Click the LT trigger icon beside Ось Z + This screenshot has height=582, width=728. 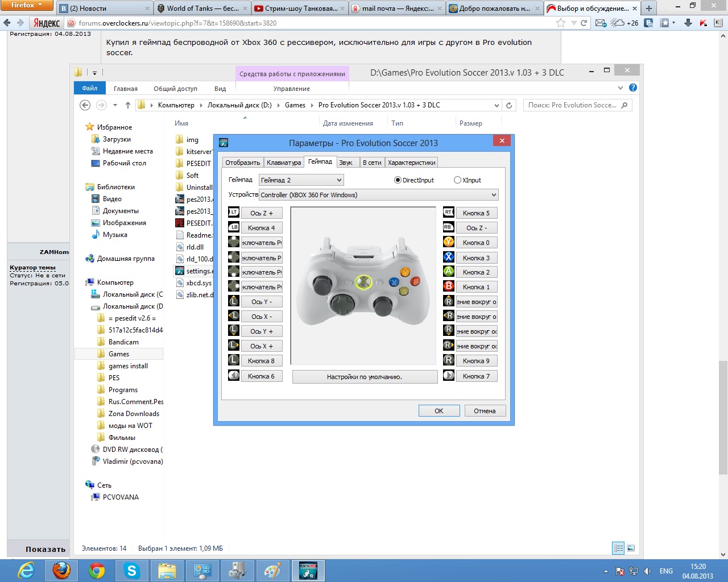pos(234,213)
